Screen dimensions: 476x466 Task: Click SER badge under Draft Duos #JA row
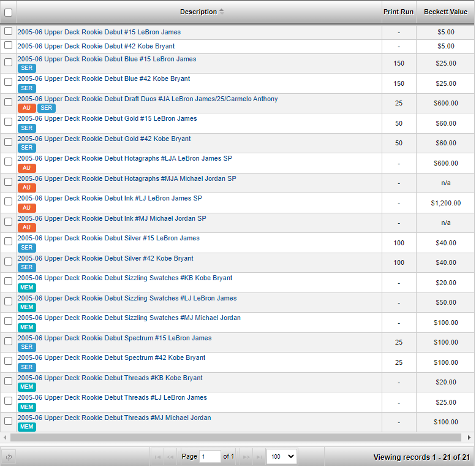47,108
